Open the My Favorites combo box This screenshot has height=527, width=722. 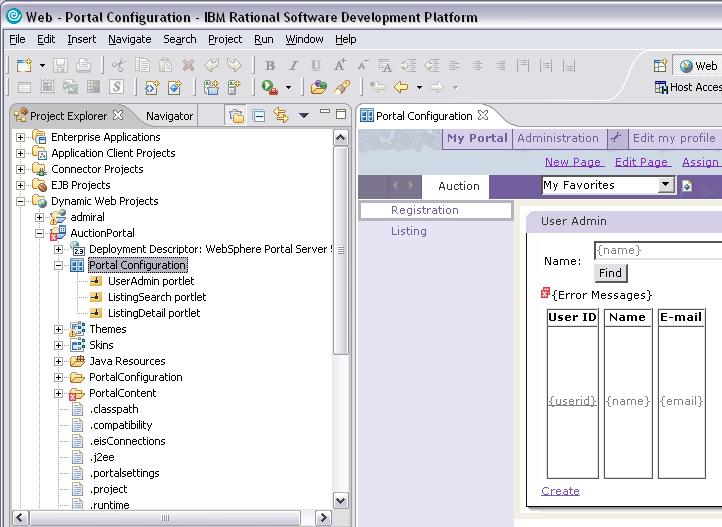[x=608, y=185]
